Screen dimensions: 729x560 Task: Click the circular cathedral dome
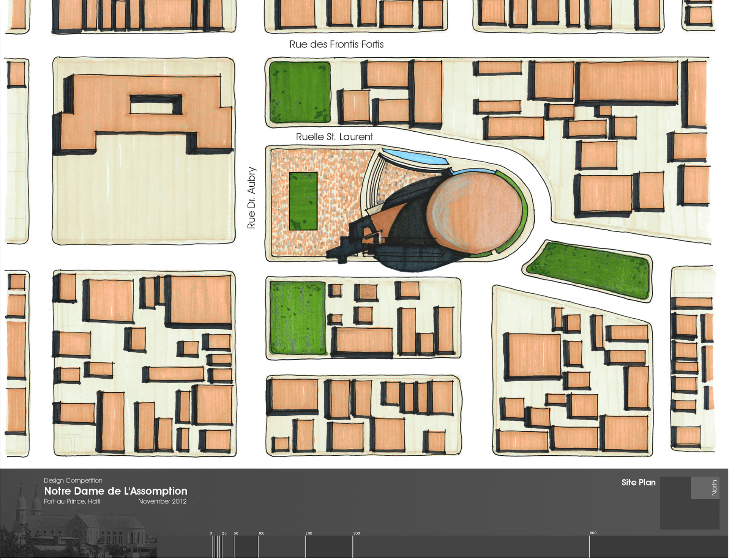click(475, 213)
